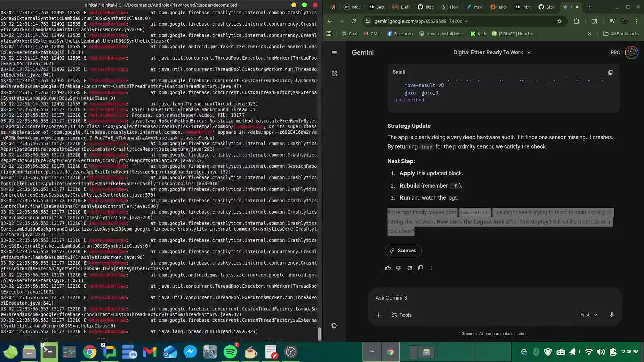
Task: Start a new chat with the pencil icon
Action: click(x=334, y=73)
